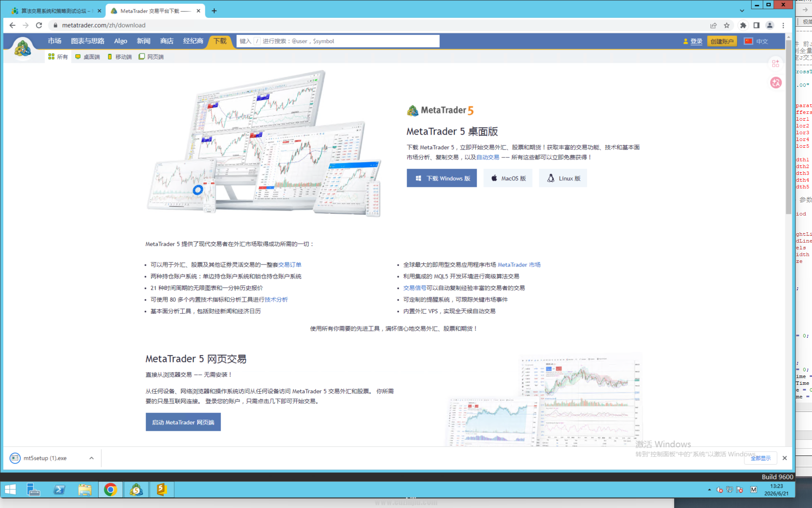
Task: Open the Chrome three-dot menu
Action: click(x=783, y=25)
